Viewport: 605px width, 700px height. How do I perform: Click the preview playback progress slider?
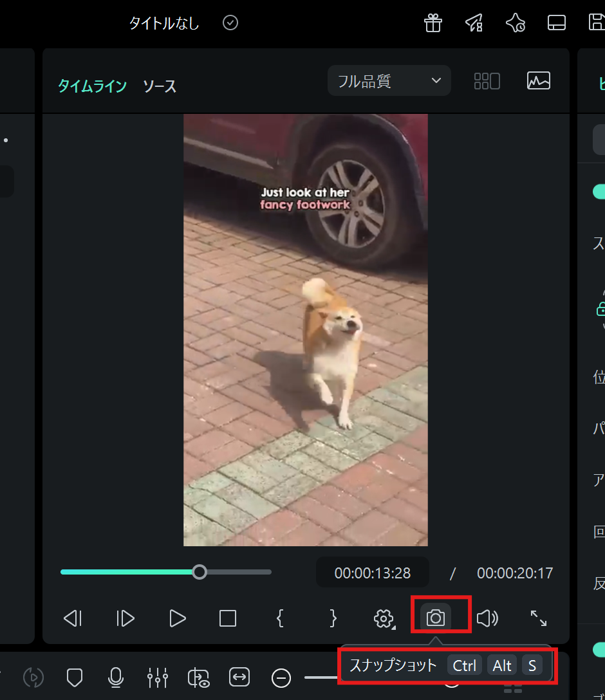pos(165,572)
